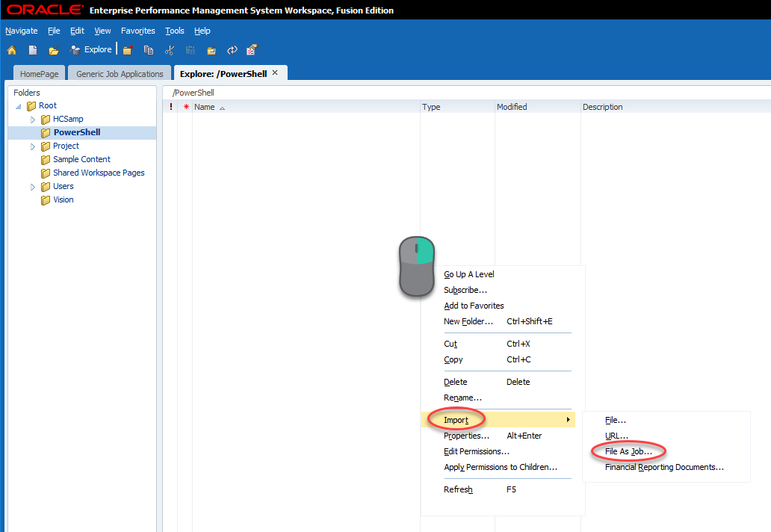This screenshot has width=771, height=532.
Task: Click the Project folder icon
Action: (x=46, y=146)
